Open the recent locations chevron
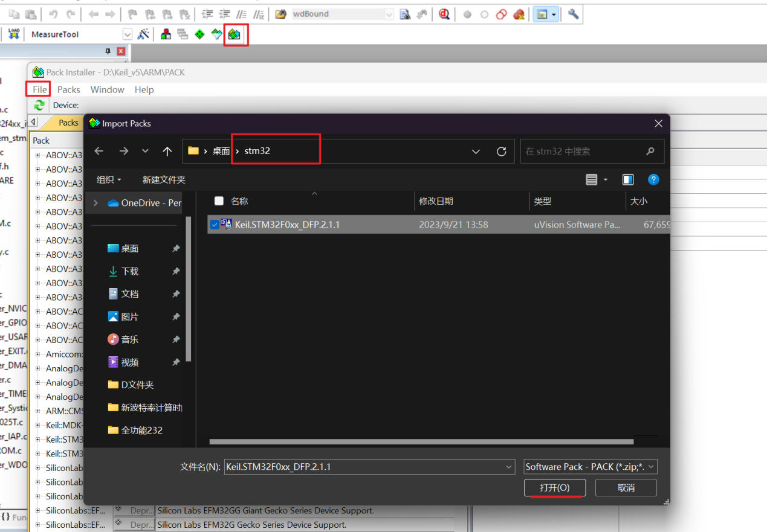Screen dimensions: 767x532 pos(145,151)
